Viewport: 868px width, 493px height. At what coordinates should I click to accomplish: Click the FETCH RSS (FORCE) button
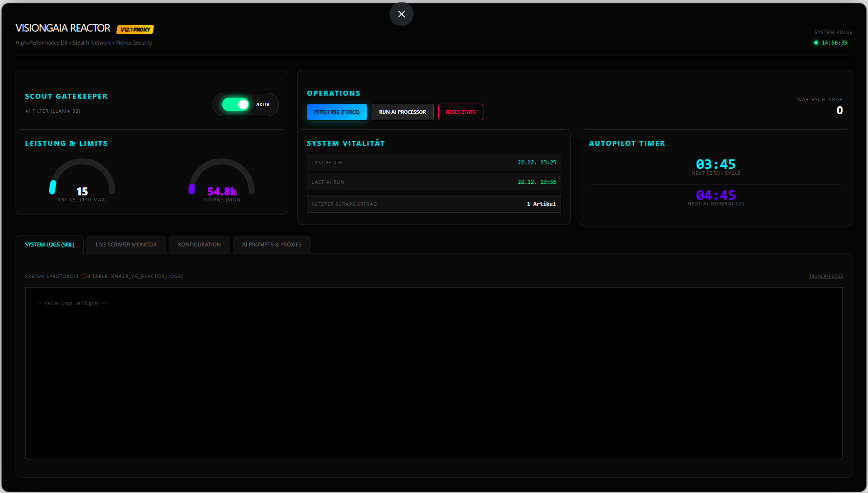[336, 112]
